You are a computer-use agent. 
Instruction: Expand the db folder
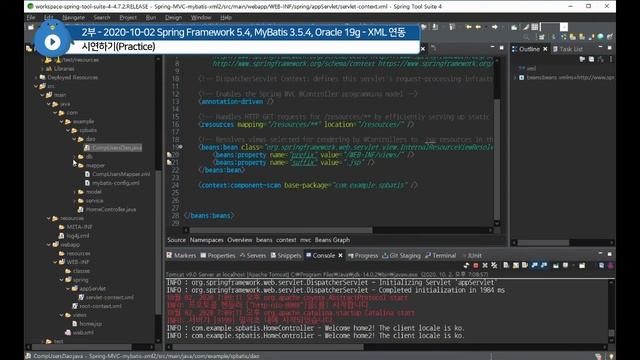click(75, 157)
